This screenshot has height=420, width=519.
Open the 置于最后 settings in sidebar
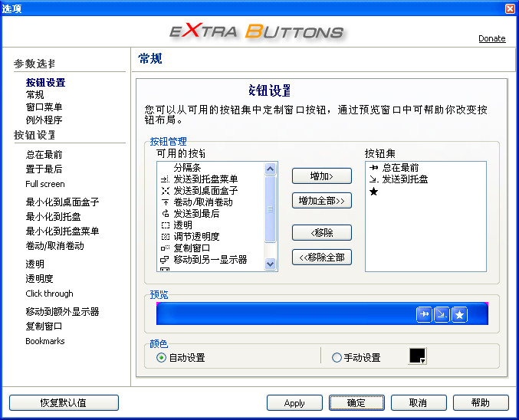pos(44,169)
